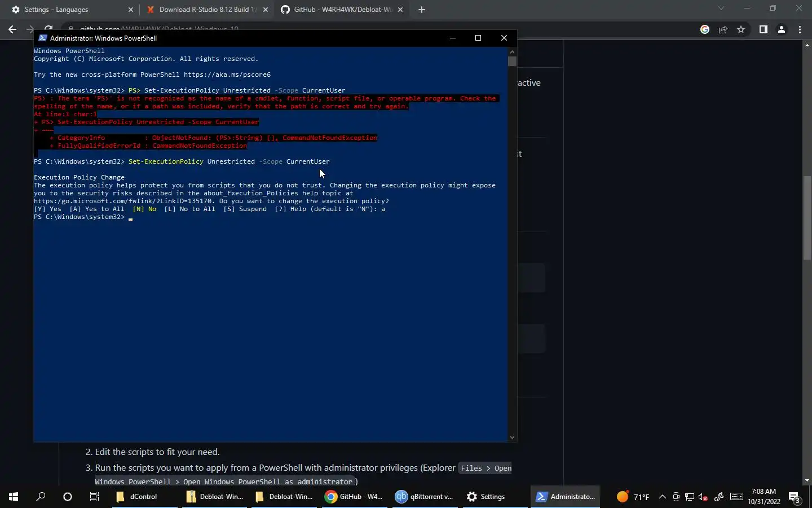The width and height of the screenshot is (812, 508).
Task: Click 'CommandNotFoundException' in FullyQualifiedErrorId line
Action: (200, 146)
